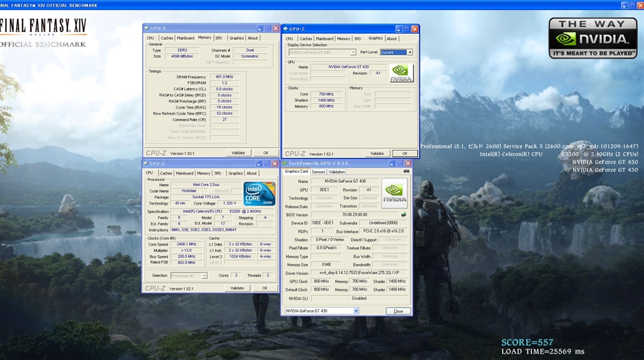Minimize the Final Fantasy XIV benchmark window
Screen dimensions: 644x360
pos(625,5)
